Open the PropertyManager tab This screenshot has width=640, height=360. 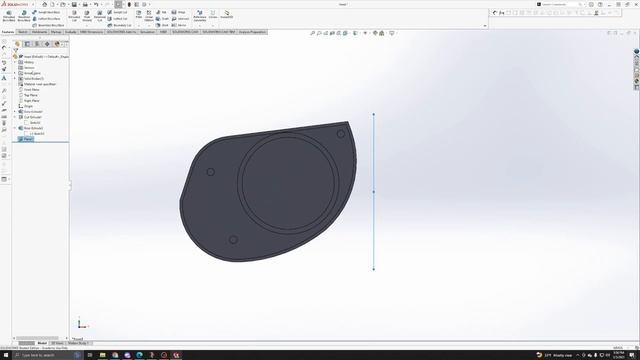[27, 44]
